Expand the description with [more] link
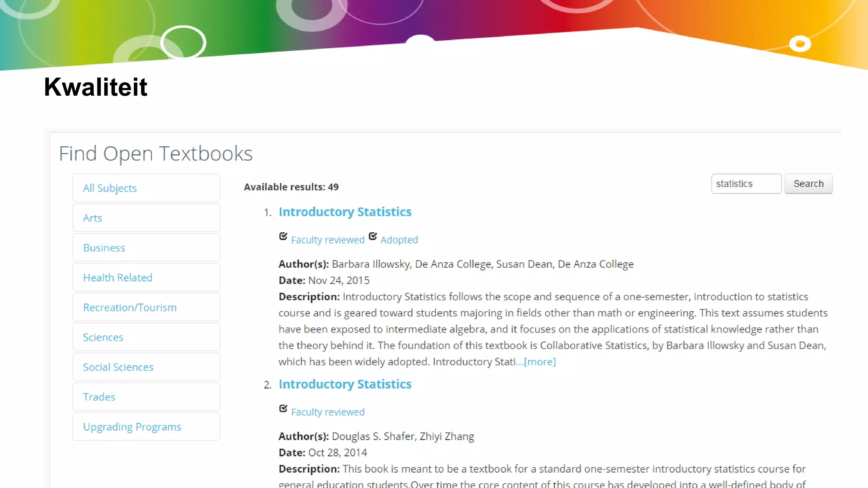 click(540, 362)
